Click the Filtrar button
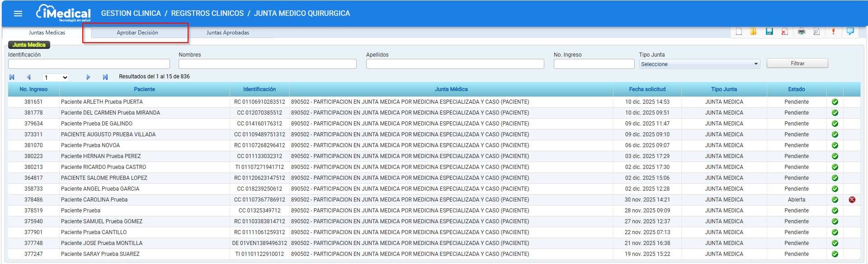Viewport: 868px width, 264px height. click(797, 63)
